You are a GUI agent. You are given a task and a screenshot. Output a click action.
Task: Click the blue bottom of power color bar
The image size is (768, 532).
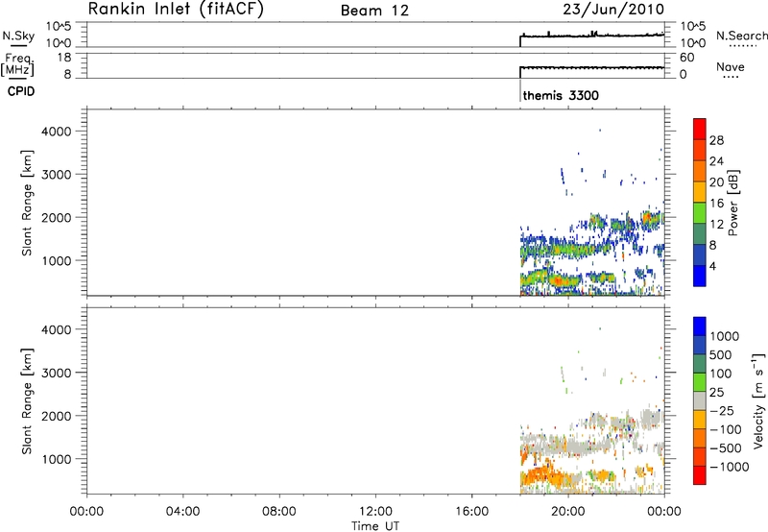click(700, 276)
